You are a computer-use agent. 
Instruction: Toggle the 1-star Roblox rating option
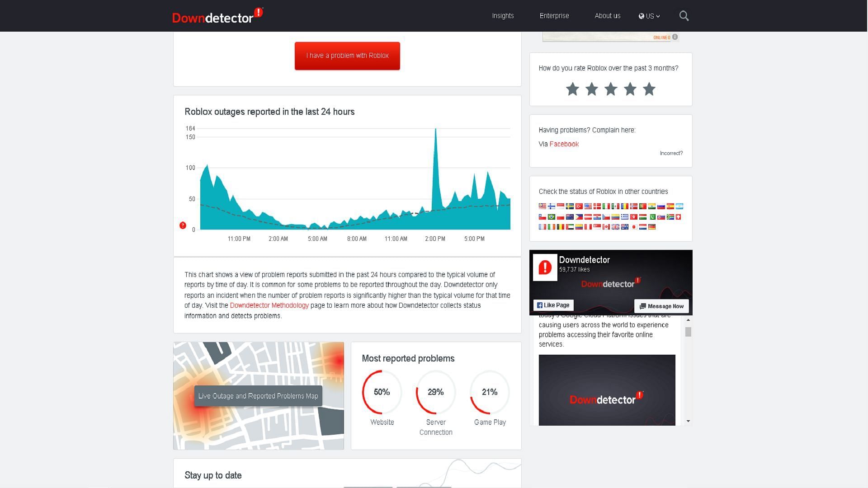coord(572,89)
